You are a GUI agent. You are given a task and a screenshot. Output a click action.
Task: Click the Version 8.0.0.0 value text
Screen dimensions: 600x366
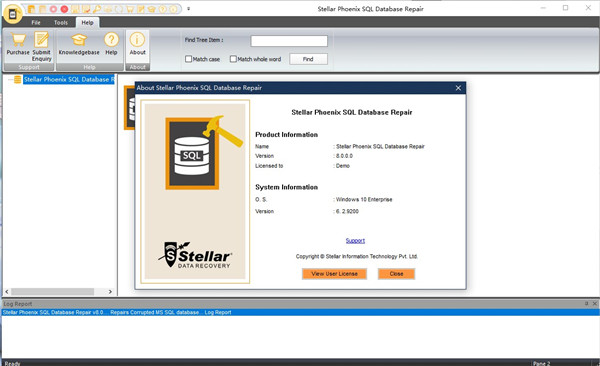click(343, 156)
